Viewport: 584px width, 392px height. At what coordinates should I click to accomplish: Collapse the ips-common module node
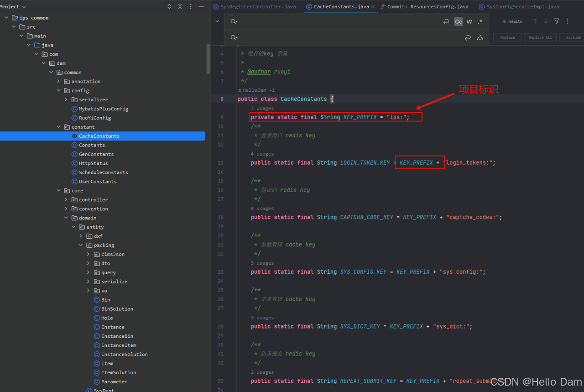(6, 18)
